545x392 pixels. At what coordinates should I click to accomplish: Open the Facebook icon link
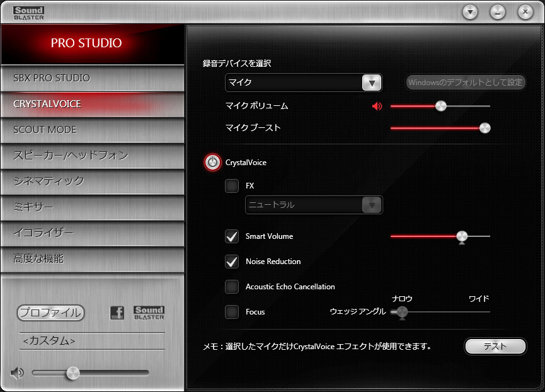[117, 313]
